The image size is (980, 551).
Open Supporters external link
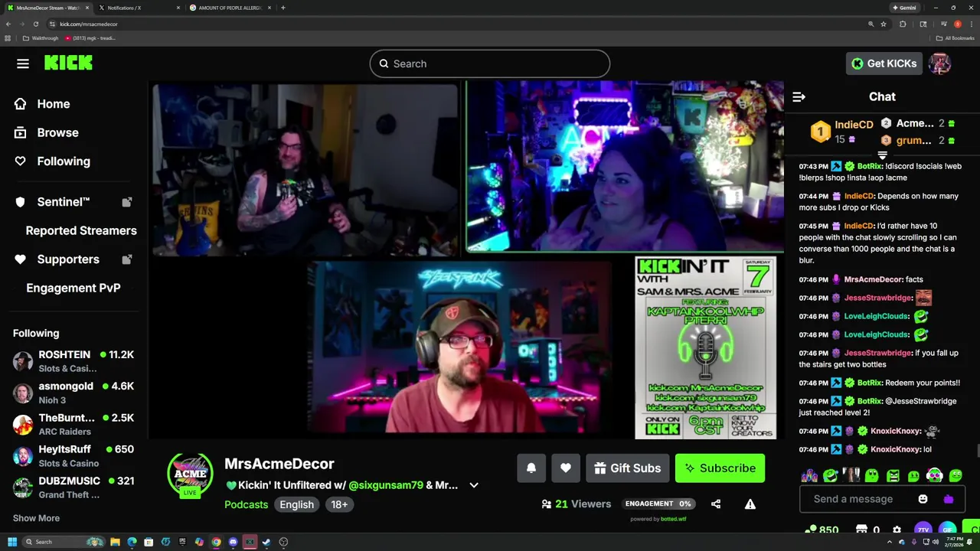[73, 259]
